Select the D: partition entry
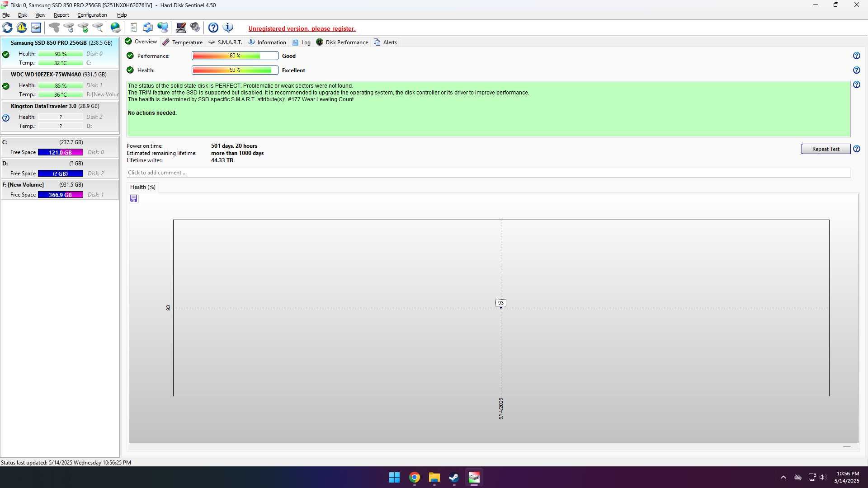 point(60,169)
